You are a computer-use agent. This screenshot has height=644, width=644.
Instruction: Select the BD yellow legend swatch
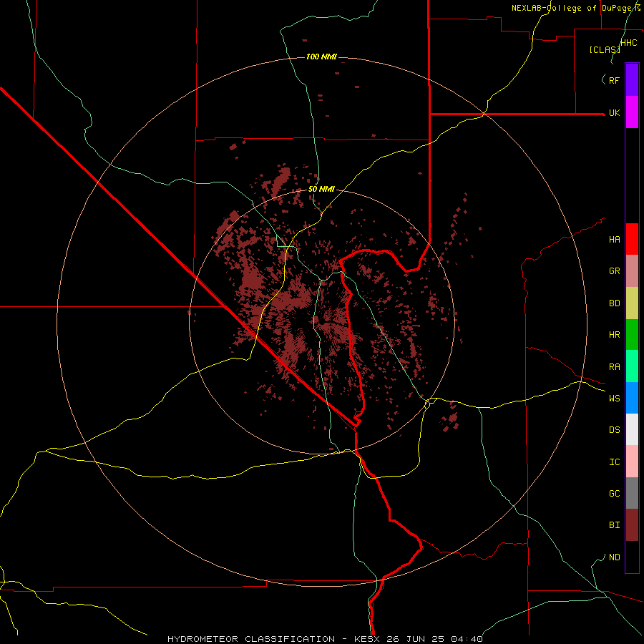pos(632,303)
